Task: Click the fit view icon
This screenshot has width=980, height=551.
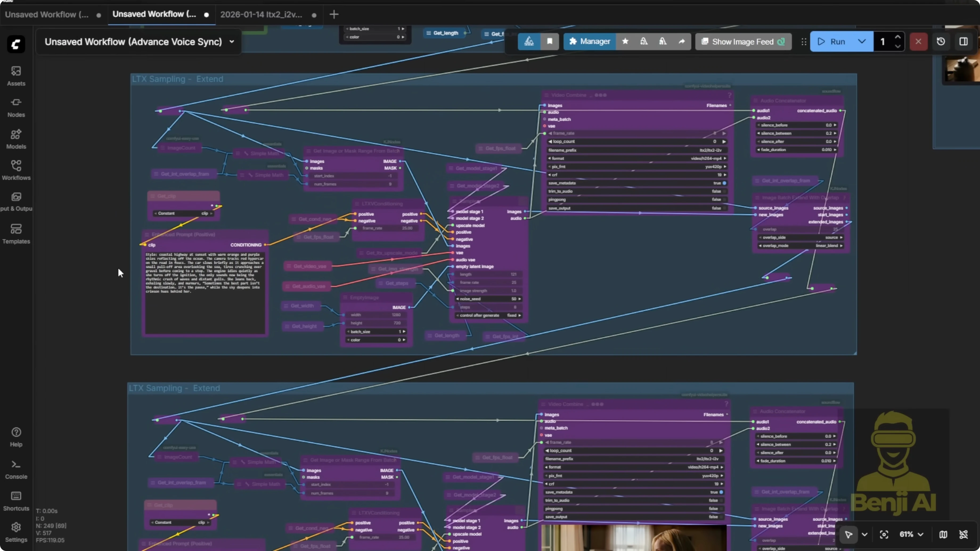Action: (884, 534)
